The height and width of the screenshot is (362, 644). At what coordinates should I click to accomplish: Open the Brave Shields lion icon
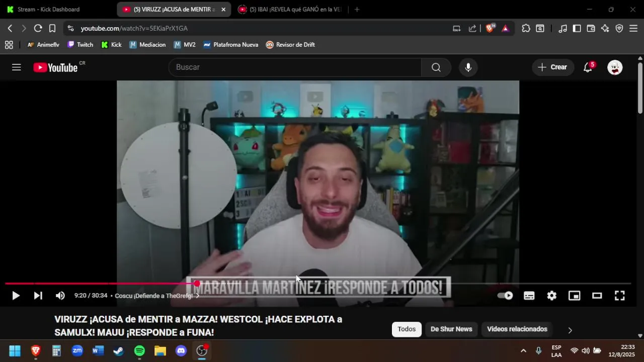pyautogui.click(x=490, y=28)
